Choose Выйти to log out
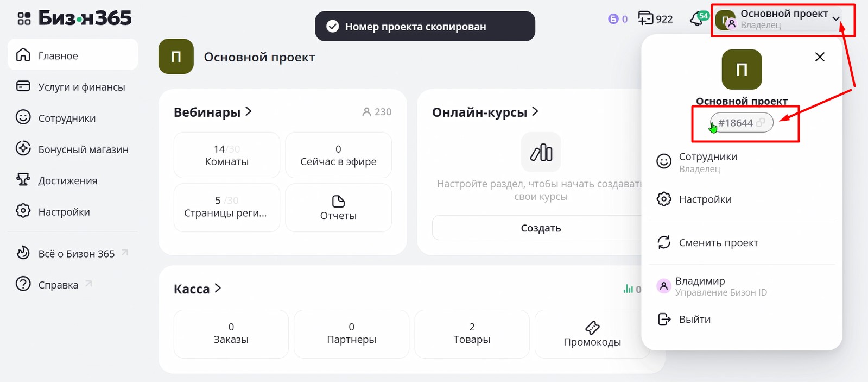The height and width of the screenshot is (382, 868). (694, 320)
